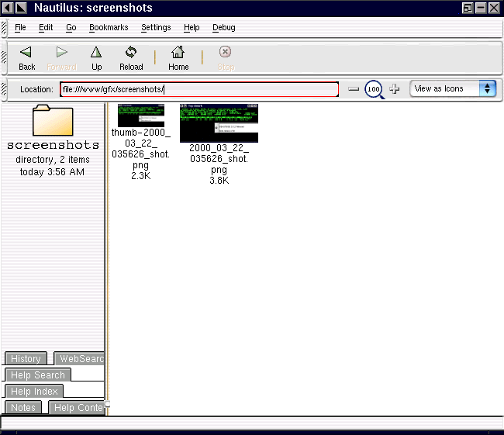Image resolution: width=504 pixels, height=435 pixels.
Task: Open the Go menu
Action: [x=71, y=28]
